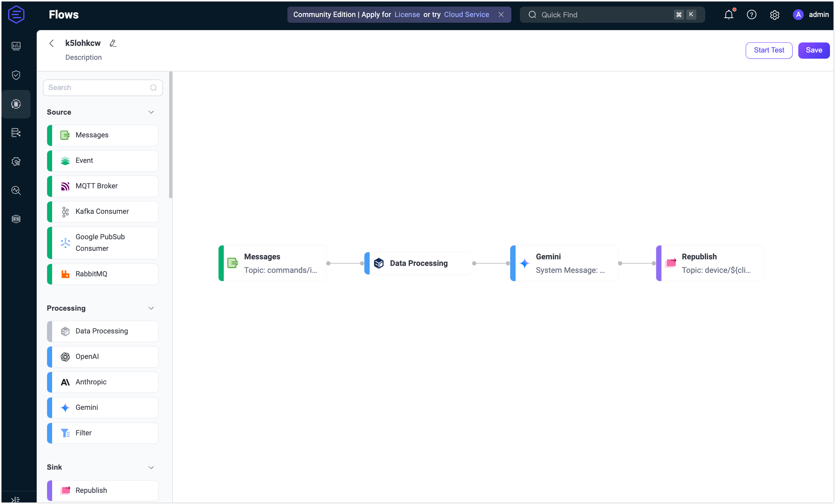Collapse the sidebar using the bottom arrow icon
Screen dimensions: 835x504
coord(16,498)
